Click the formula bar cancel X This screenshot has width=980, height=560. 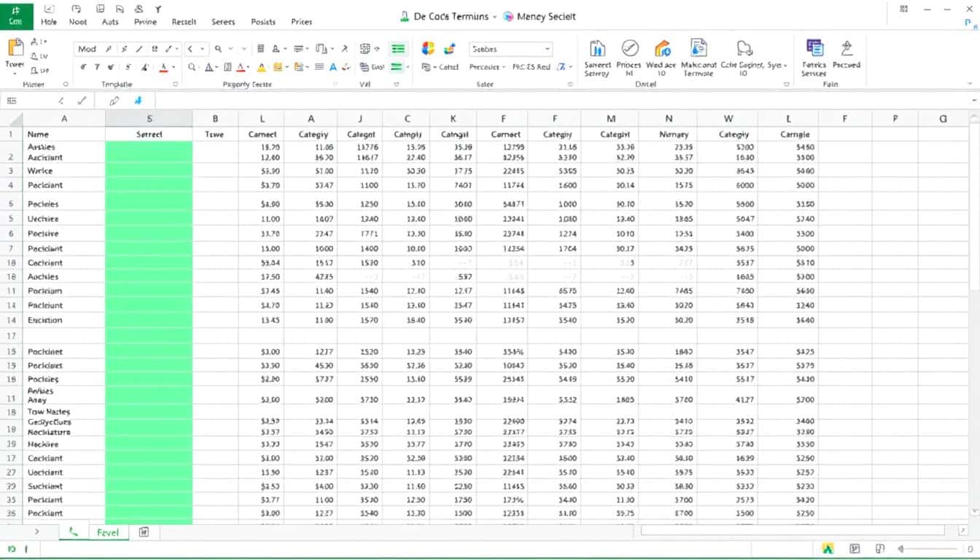pos(61,101)
